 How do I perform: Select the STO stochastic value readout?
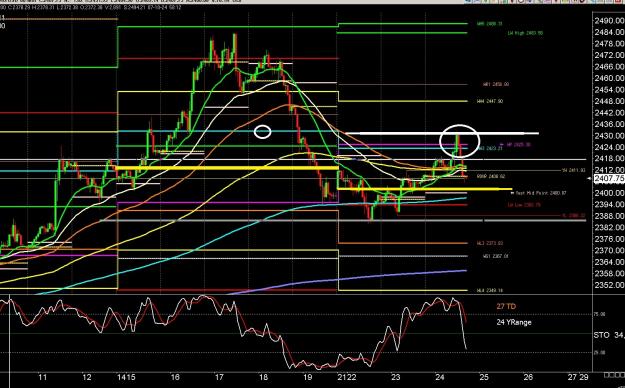pyautogui.click(x=609, y=335)
